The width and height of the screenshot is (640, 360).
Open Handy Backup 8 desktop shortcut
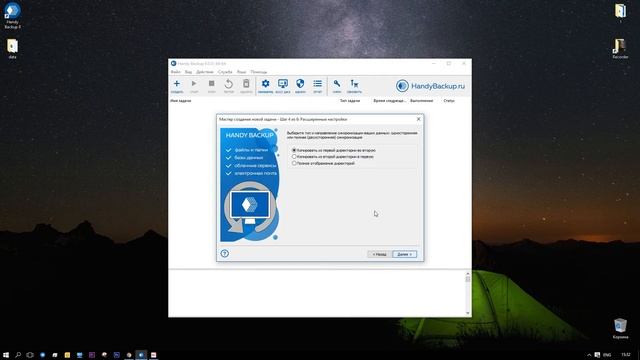click(x=12, y=16)
